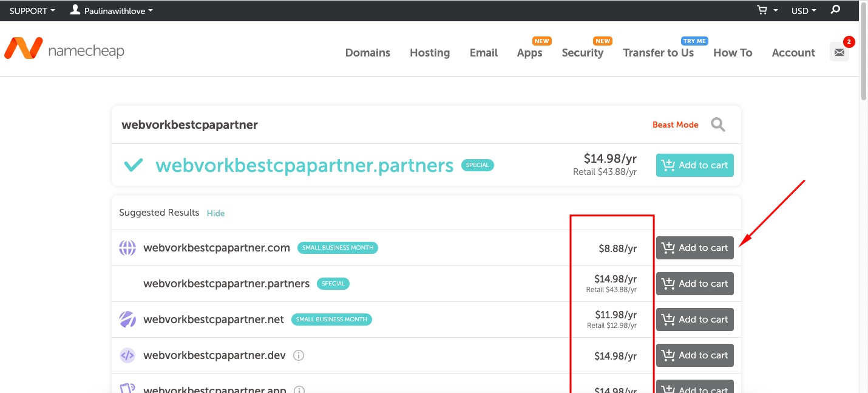Screen dimensions: 868x393
Task: Click the $8.88/yr price
Action: point(617,248)
